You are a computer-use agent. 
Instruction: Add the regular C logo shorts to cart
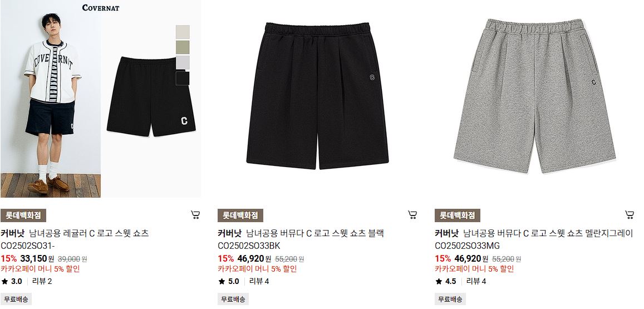[x=195, y=214]
